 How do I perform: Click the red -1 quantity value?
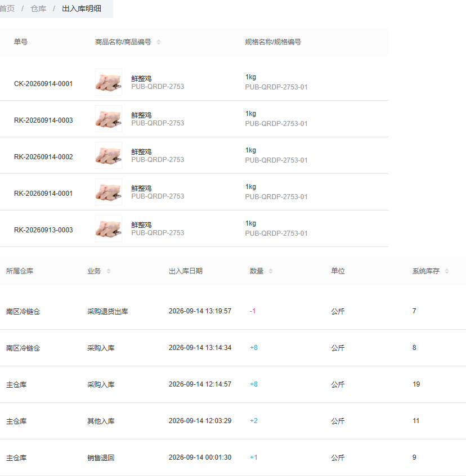coord(253,311)
